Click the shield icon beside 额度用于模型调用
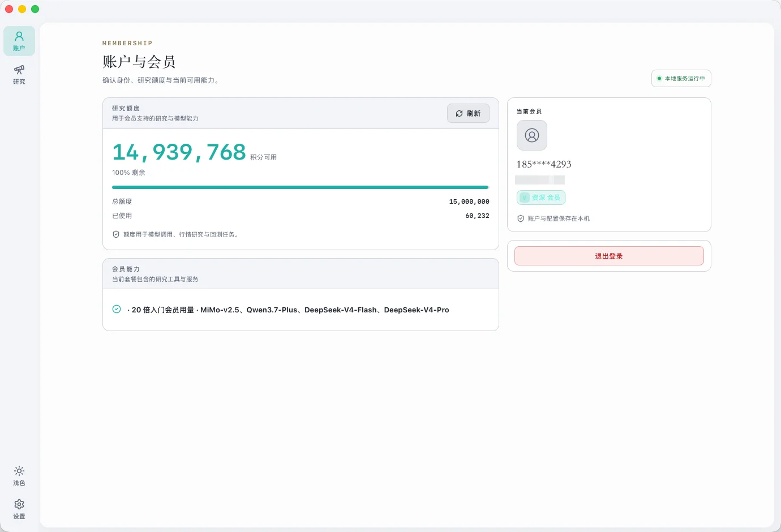Image resolution: width=781 pixels, height=532 pixels. pyautogui.click(x=116, y=234)
